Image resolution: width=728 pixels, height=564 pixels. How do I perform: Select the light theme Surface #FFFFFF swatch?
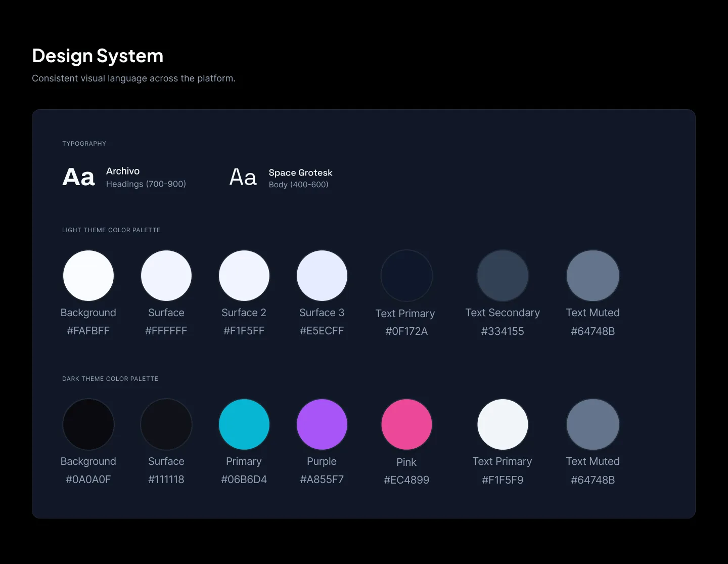166,276
